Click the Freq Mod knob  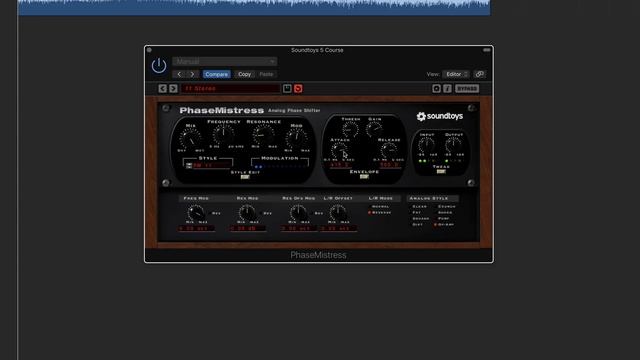(196, 213)
